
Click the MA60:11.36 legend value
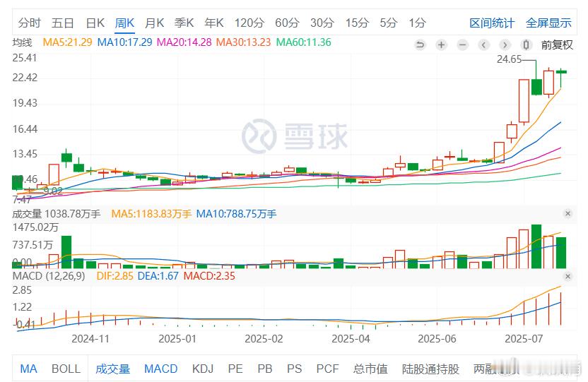[304, 42]
